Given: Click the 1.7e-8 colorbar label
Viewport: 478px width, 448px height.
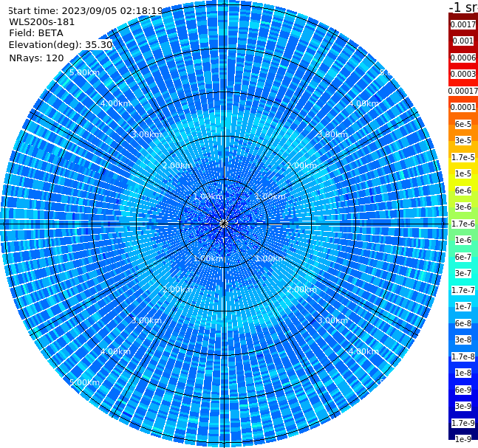Looking at the screenshot, I should (x=463, y=356).
